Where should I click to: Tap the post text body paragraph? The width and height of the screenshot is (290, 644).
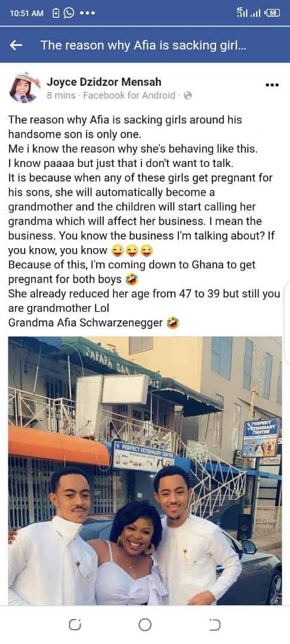point(144,222)
